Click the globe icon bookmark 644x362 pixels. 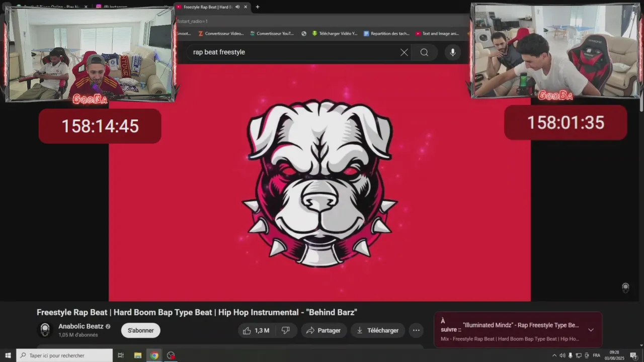[304, 34]
